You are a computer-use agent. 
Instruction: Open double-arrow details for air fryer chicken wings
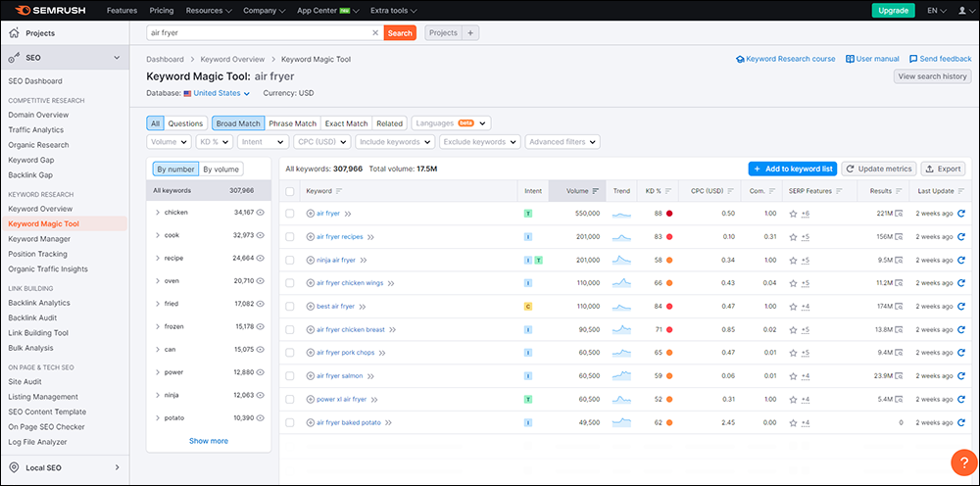tap(391, 283)
